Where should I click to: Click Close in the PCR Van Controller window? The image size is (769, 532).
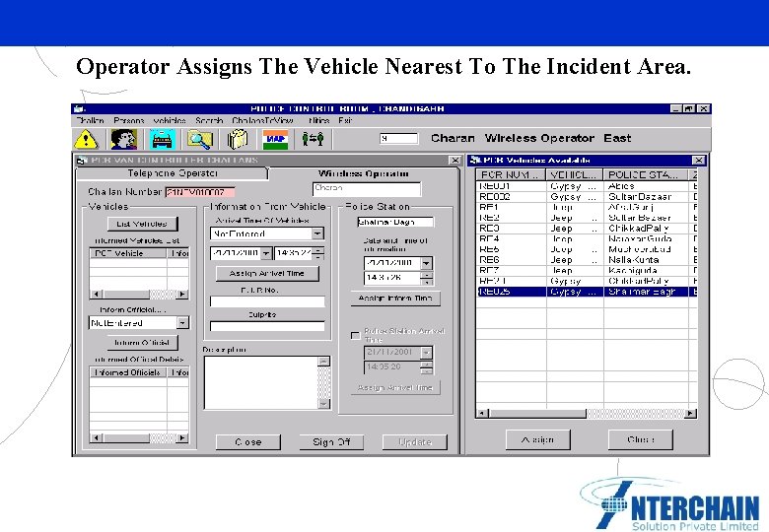[248, 442]
